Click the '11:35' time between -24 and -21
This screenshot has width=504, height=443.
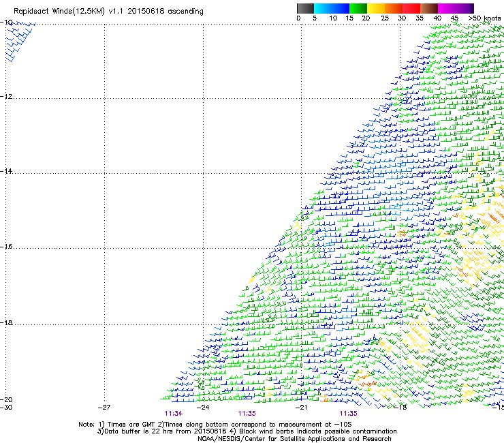[247, 414]
